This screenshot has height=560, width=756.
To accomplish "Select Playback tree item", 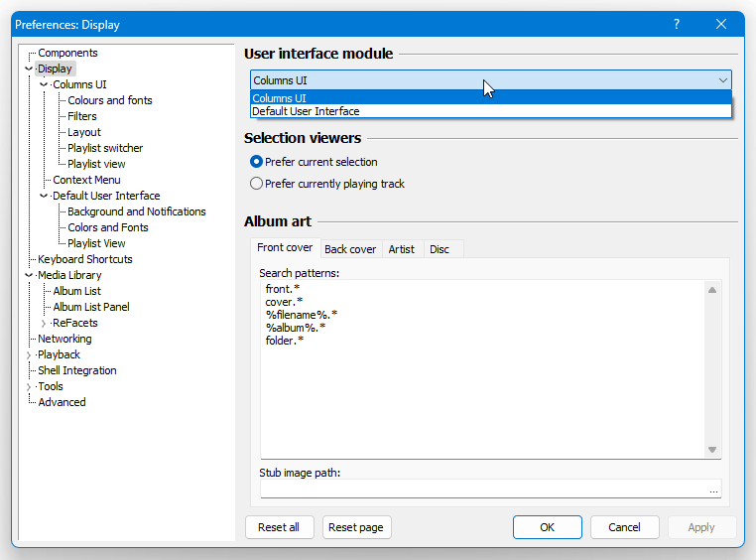I will pos(59,355).
